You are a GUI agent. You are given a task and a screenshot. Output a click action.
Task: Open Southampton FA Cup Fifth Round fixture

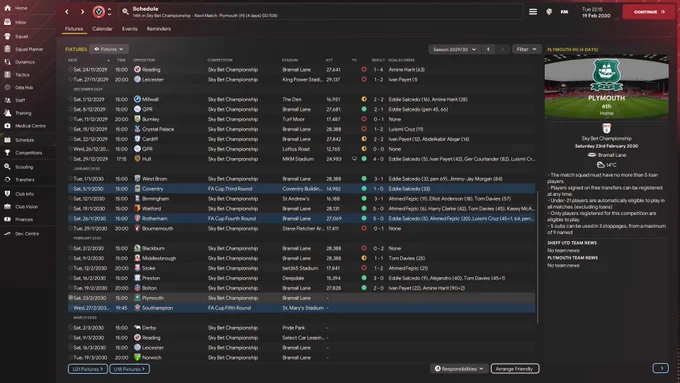[x=301, y=308]
